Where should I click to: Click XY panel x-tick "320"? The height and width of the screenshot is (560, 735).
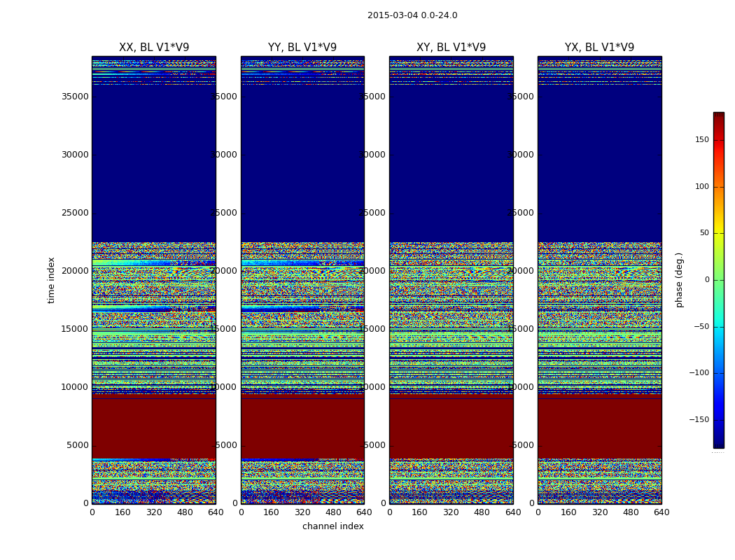click(x=451, y=512)
